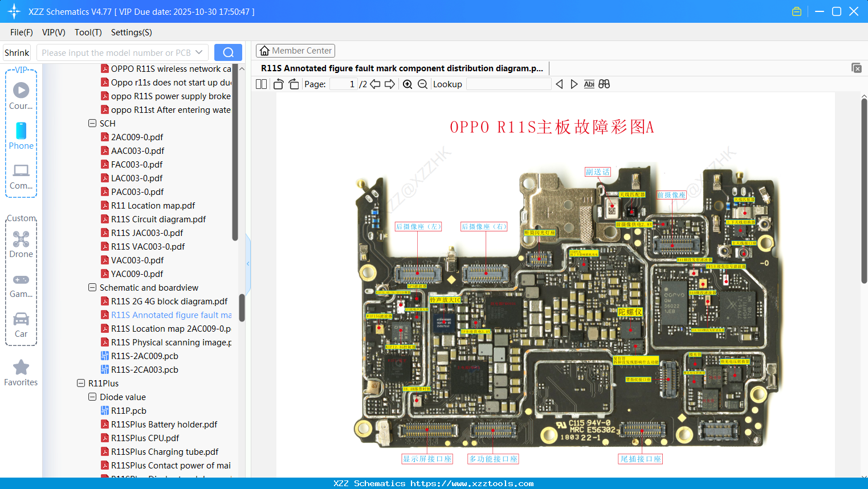This screenshot has height=489, width=868.
Task: Toggle case-sensitive search with the Abi icon
Action: [x=589, y=84]
